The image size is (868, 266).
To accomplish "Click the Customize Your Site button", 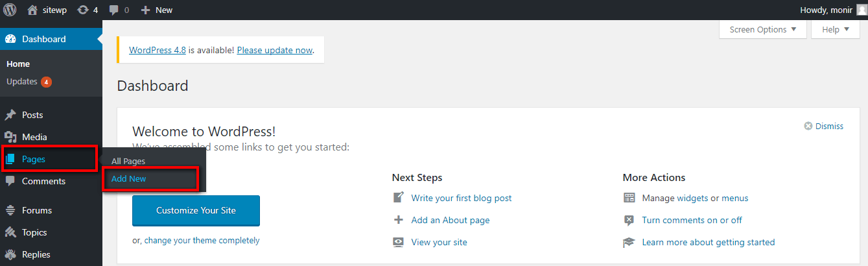I will click(196, 210).
